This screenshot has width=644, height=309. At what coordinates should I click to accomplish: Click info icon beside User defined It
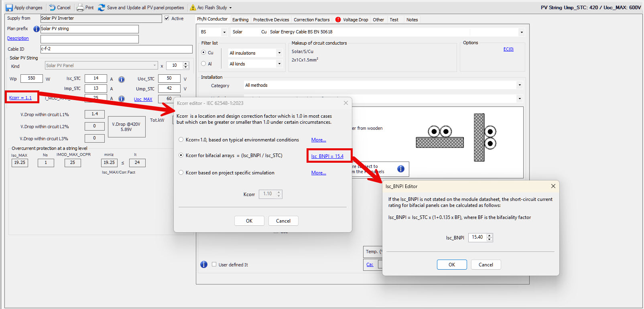click(204, 264)
